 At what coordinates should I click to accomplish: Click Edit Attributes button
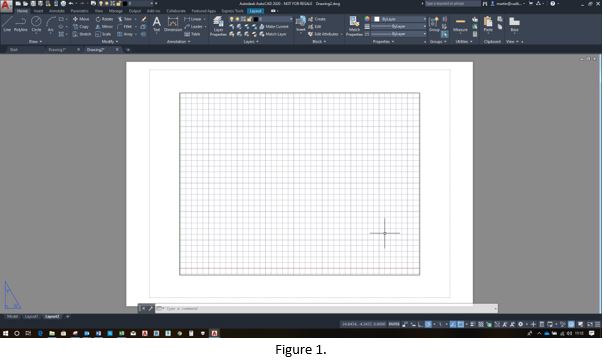click(x=324, y=34)
